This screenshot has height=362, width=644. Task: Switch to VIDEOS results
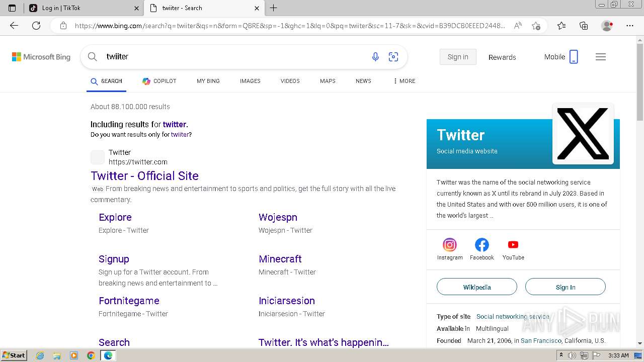click(290, 81)
